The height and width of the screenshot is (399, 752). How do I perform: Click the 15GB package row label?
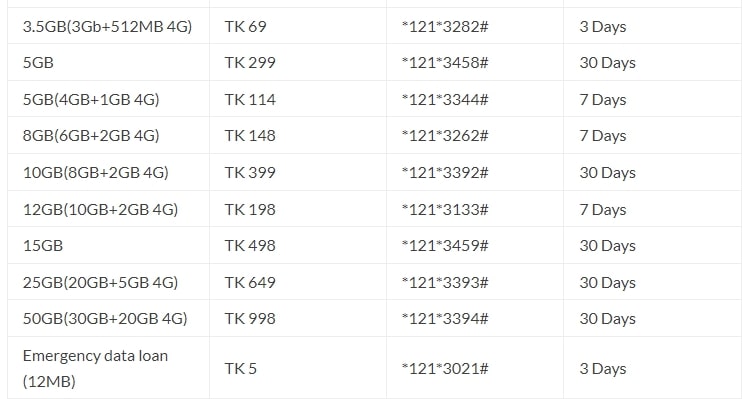coord(43,246)
